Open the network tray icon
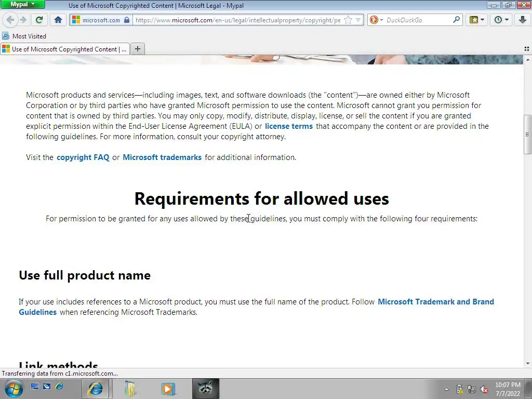This screenshot has width=532, height=399. click(x=472, y=389)
